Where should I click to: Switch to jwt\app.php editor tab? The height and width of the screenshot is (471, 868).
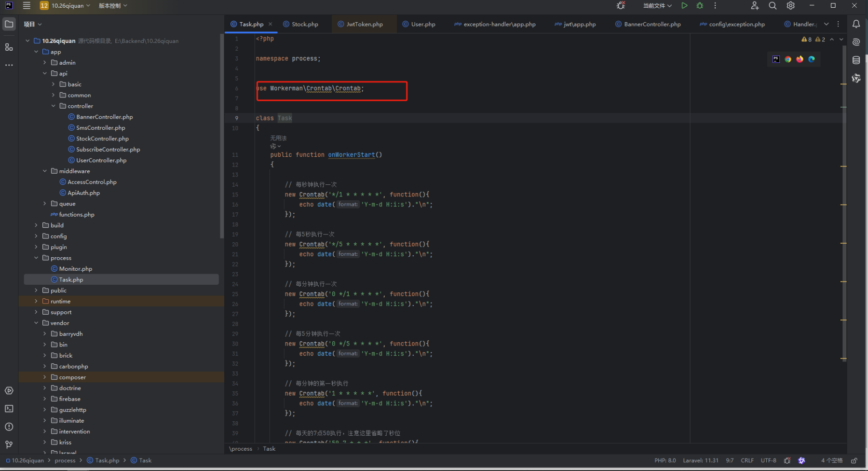(x=575, y=24)
